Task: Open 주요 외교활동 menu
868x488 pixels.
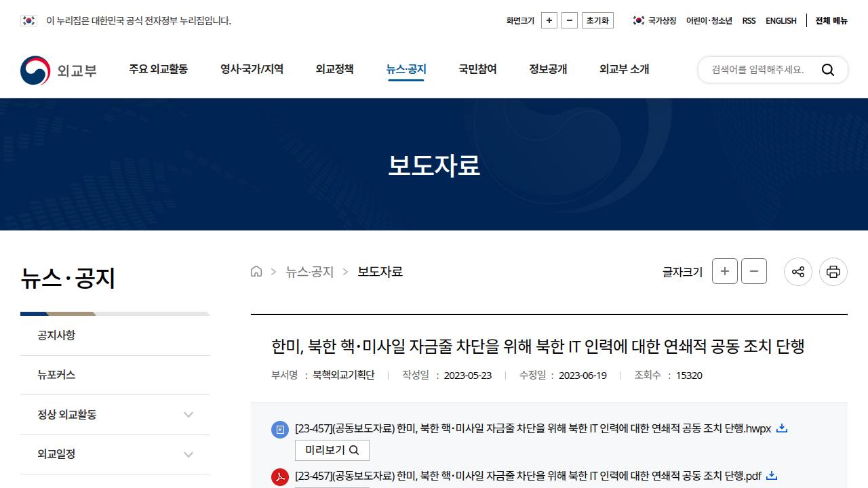Action: (159, 69)
